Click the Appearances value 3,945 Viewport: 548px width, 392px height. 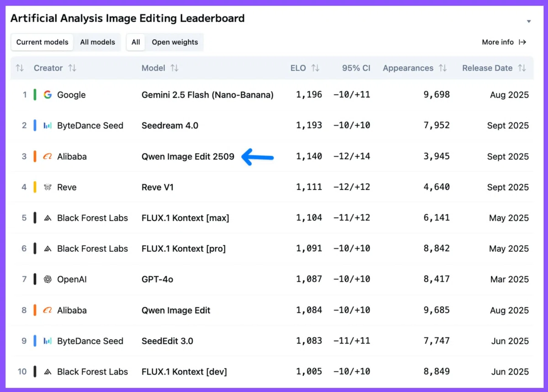(437, 157)
